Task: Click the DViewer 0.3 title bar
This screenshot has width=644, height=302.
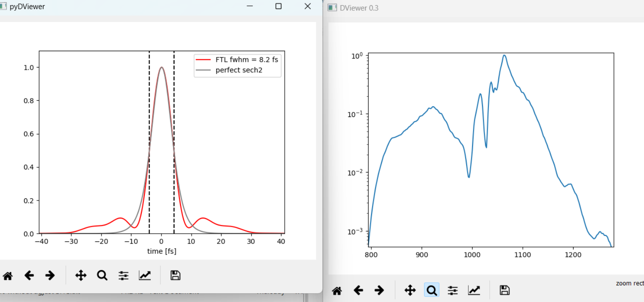Action: [x=473, y=8]
